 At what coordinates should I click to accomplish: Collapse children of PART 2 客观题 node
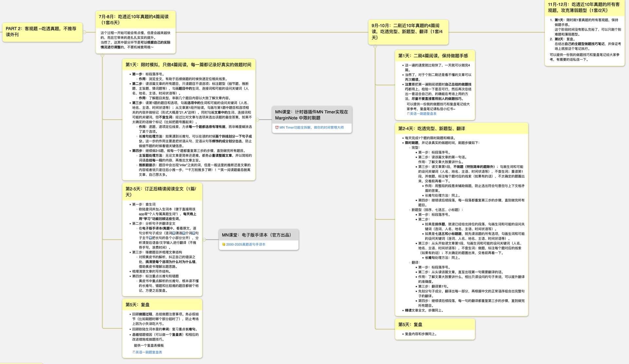coord(85,32)
